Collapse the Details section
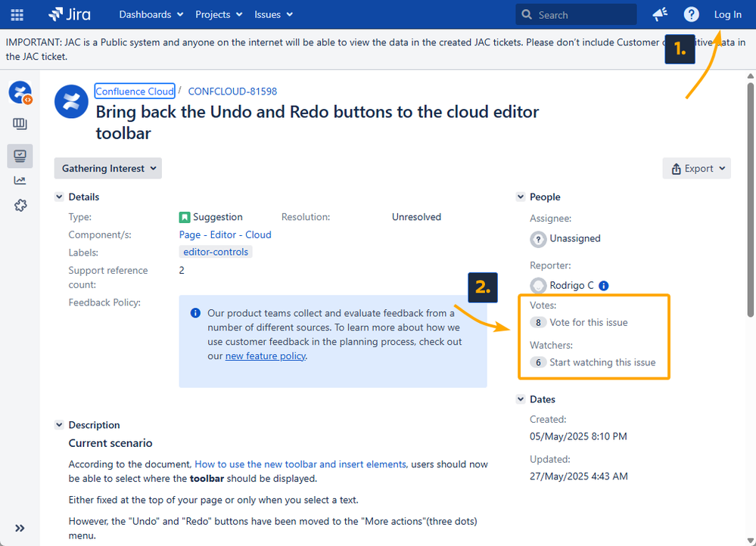The width and height of the screenshot is (756, 546). click(x=60, y=197)
